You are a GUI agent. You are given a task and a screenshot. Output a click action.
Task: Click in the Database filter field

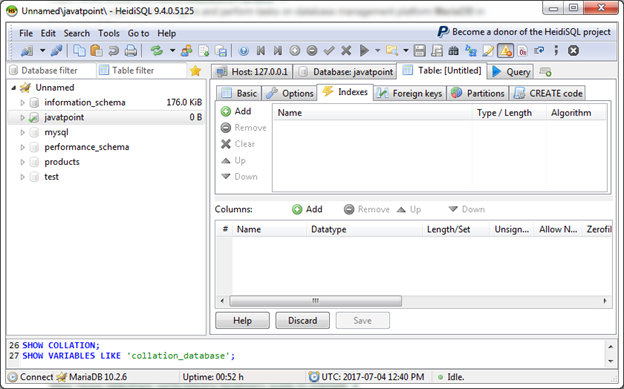tap(51, 70)
